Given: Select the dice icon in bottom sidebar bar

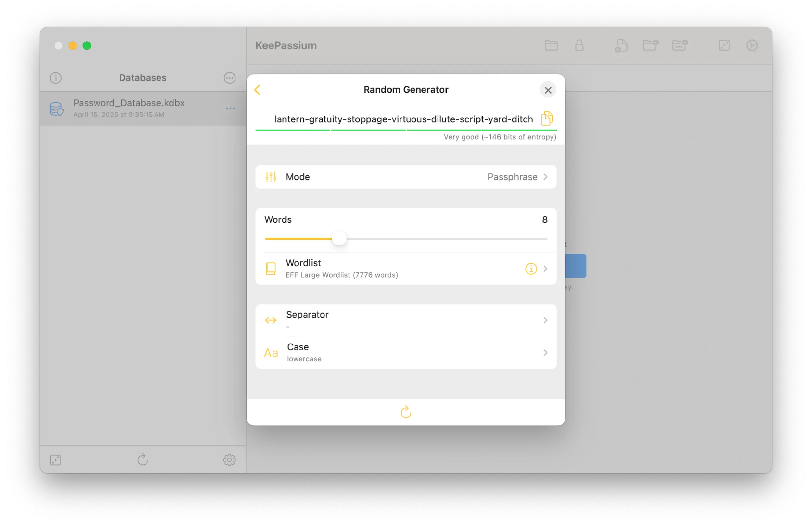Looking at the screenshot, I should pyautogui.click(x=55, y=460).
